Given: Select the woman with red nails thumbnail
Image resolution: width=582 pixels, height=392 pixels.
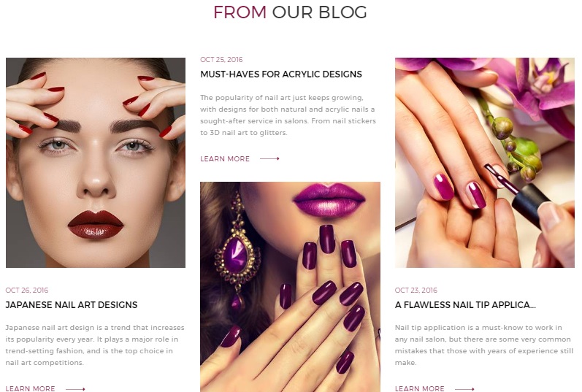Looking at the screenshot, I should (96, 163).
